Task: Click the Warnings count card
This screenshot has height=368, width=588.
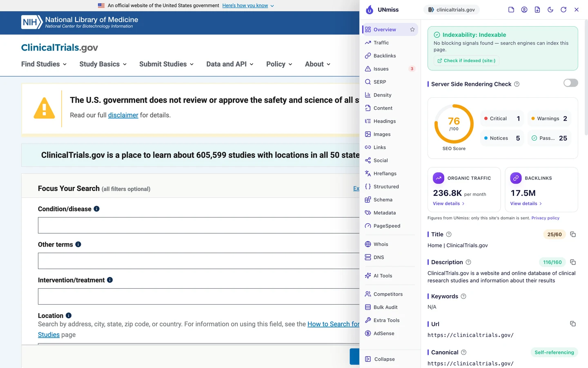Action: [x=549, y=119]
